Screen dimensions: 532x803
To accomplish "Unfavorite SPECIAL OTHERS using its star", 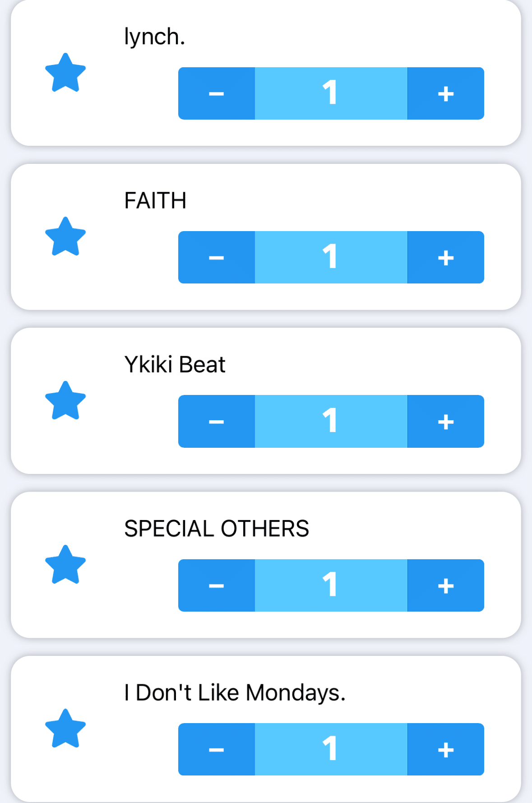I will 65,565.
